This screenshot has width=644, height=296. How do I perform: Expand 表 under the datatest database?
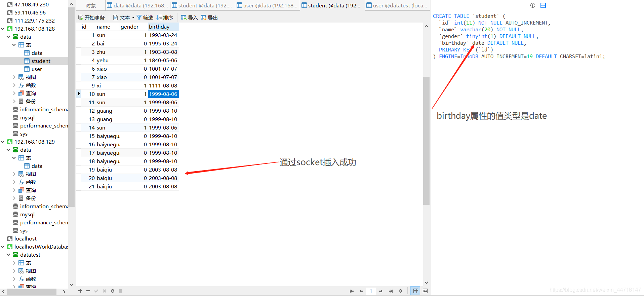coord(14,263)
